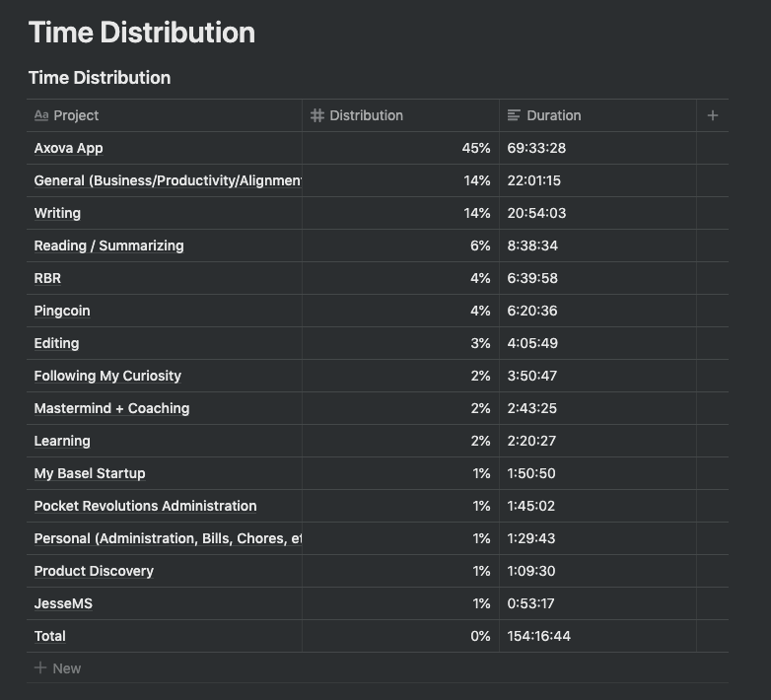
Task: Open the Following My Curiosity page
Action: point(107,376)
